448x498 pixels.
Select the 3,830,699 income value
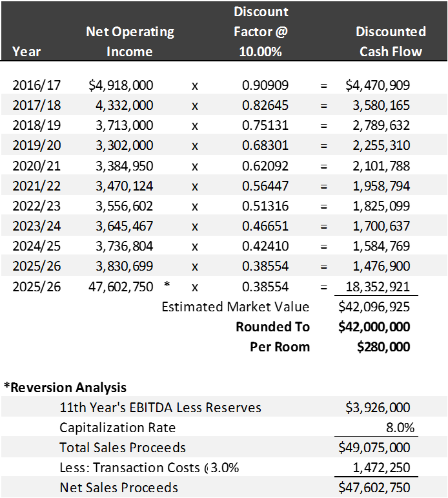tap(124, 266)
